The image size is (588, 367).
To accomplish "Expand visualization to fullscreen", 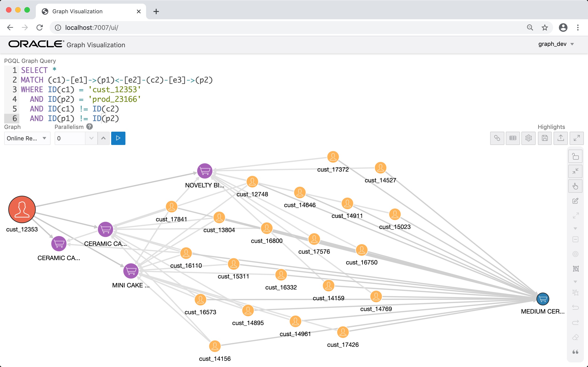I will coord(577,138).
